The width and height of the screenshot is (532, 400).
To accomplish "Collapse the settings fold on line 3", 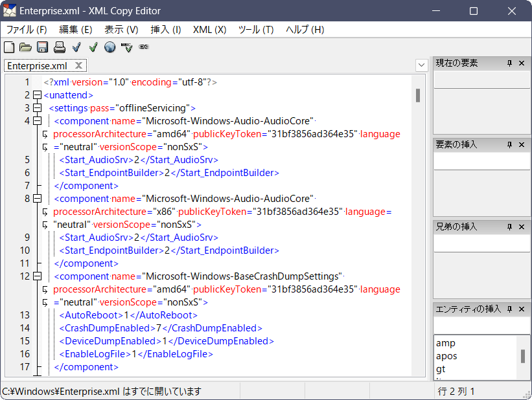I will pos(38,108).
